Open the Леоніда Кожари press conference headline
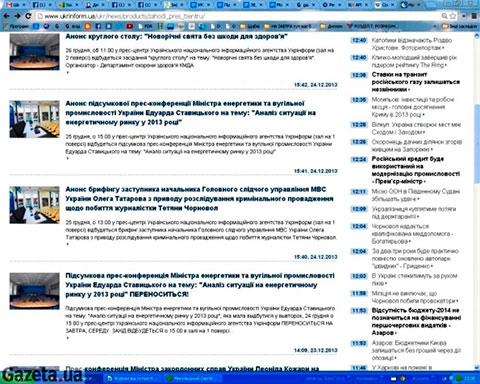The height and width of the screenshot is (384, 480). (192, 369)
